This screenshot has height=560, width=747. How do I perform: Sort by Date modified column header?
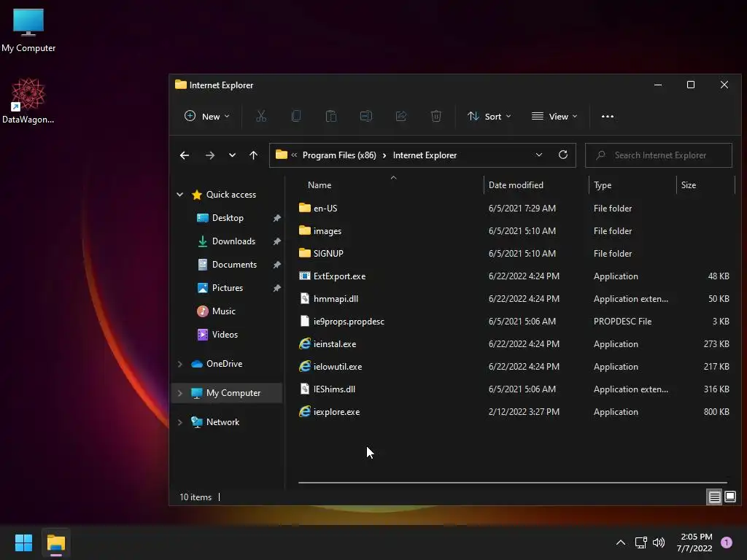[516, 184]
